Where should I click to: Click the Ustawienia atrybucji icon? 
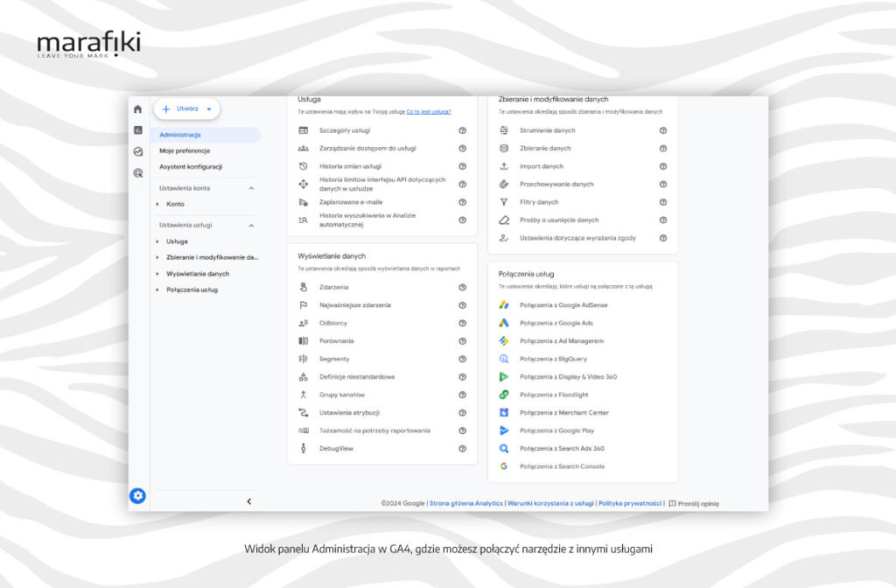(304, 413)
